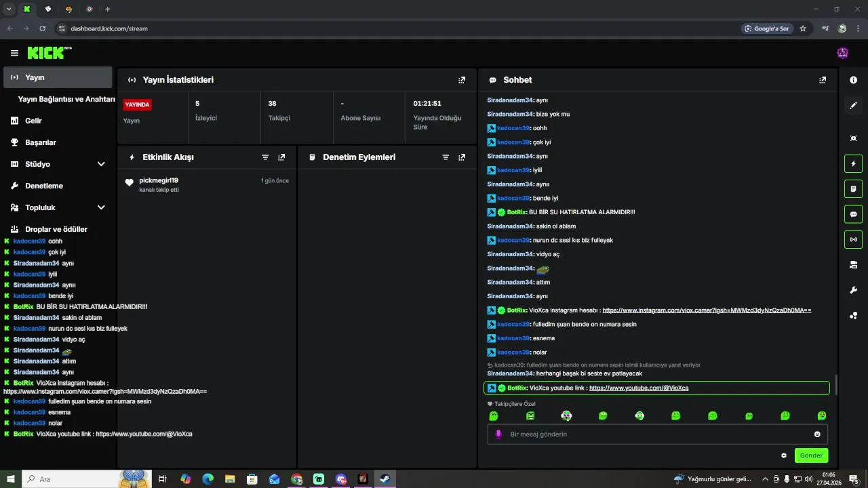Viewport: 868px width, 488px height.
Task: Open the hamburger menu beside Kick logo
Action: point(14,53)
